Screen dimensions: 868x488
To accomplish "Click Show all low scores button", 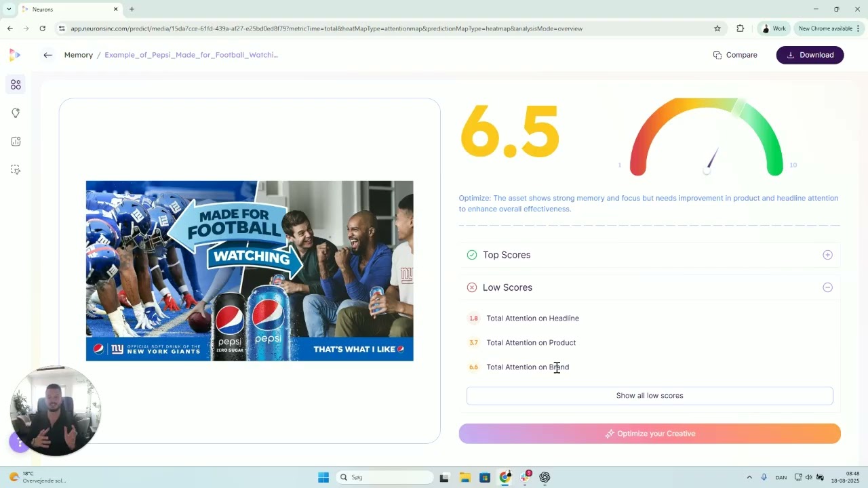I will point(650,396).
